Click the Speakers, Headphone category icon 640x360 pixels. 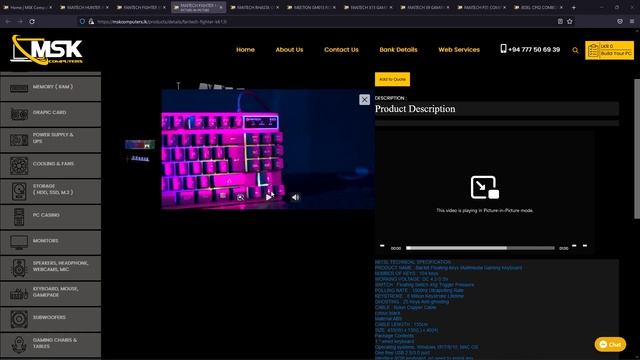19,268
